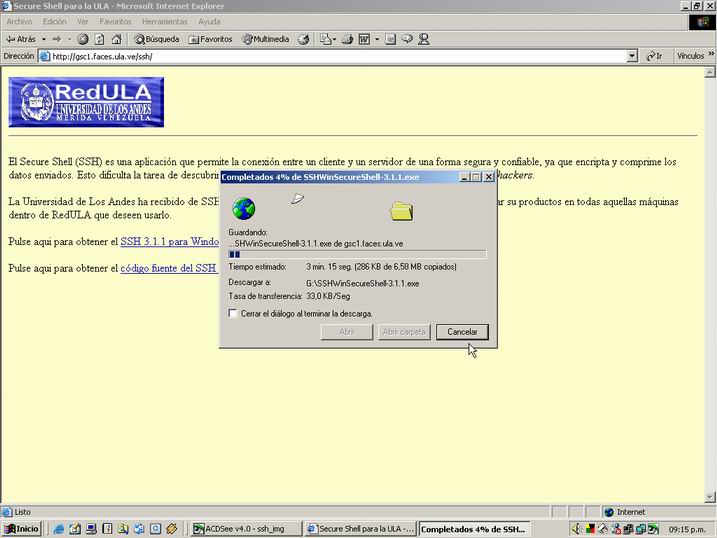The width and height of the screenshot is (717, 538).
Task: Open the Archivo menu
Action: pyautogui.click(x=19, y=21)
